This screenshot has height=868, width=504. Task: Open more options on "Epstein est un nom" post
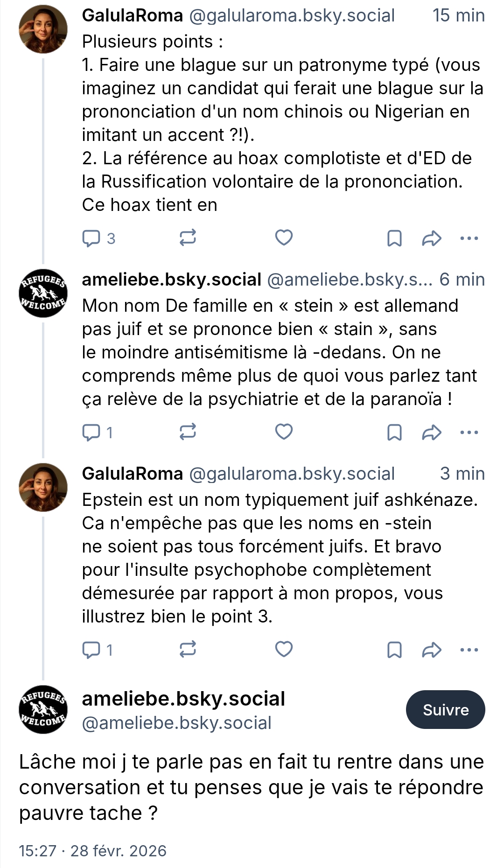coord(469,650)
